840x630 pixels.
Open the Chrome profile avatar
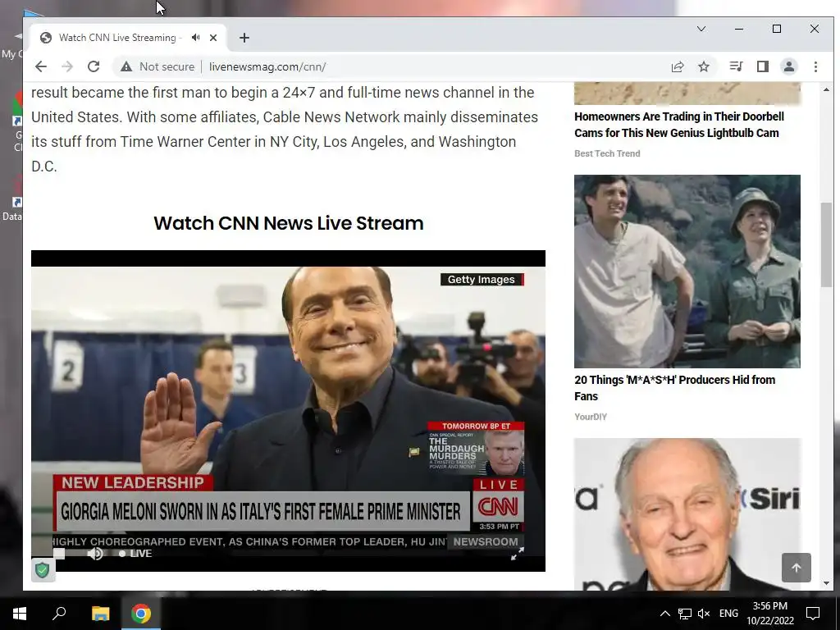788,66
